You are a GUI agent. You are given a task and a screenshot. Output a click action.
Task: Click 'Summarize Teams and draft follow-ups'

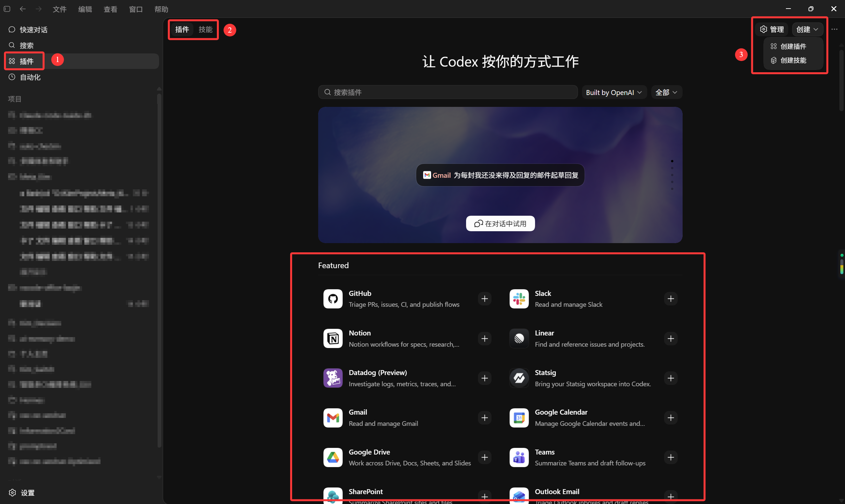click(x=590, y=463)
